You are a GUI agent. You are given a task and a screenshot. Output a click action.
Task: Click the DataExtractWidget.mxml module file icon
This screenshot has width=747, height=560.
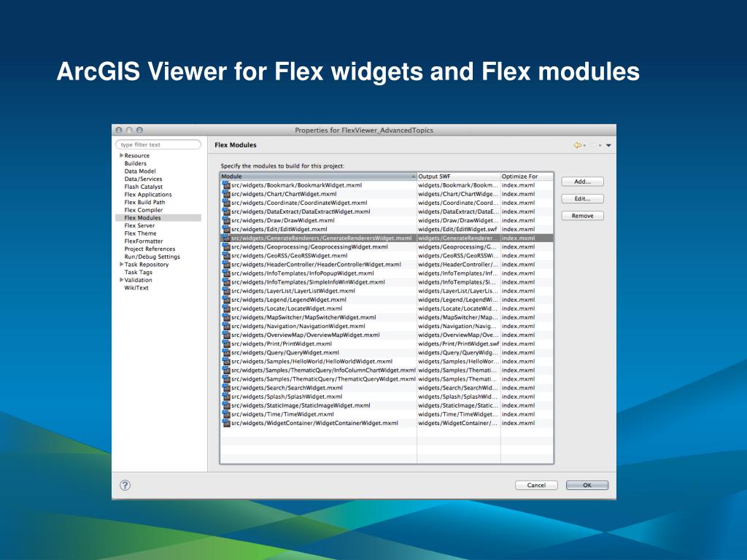coord(226,211)
